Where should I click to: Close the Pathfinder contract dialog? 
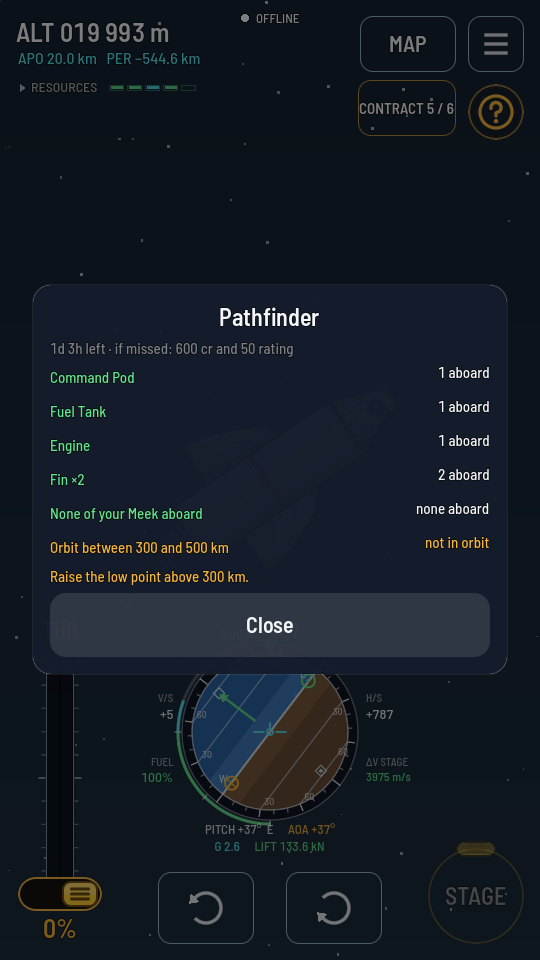point(270,625)
